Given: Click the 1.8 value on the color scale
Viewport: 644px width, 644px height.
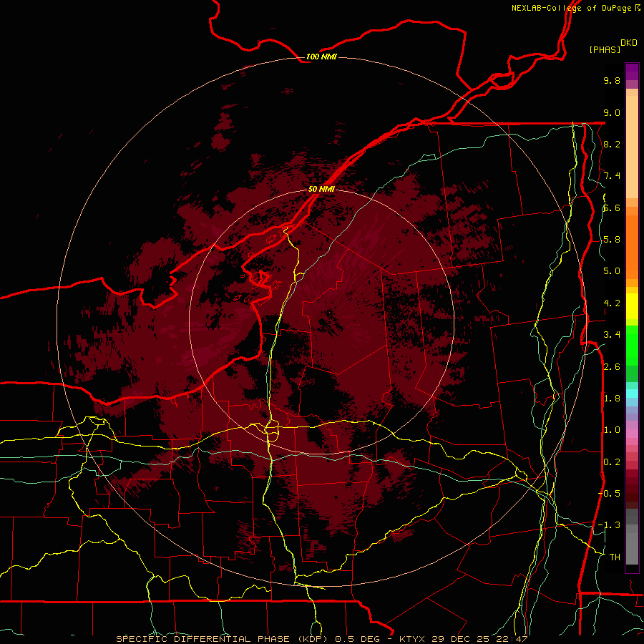Looking at the screenshot, I should coord(612,399).
